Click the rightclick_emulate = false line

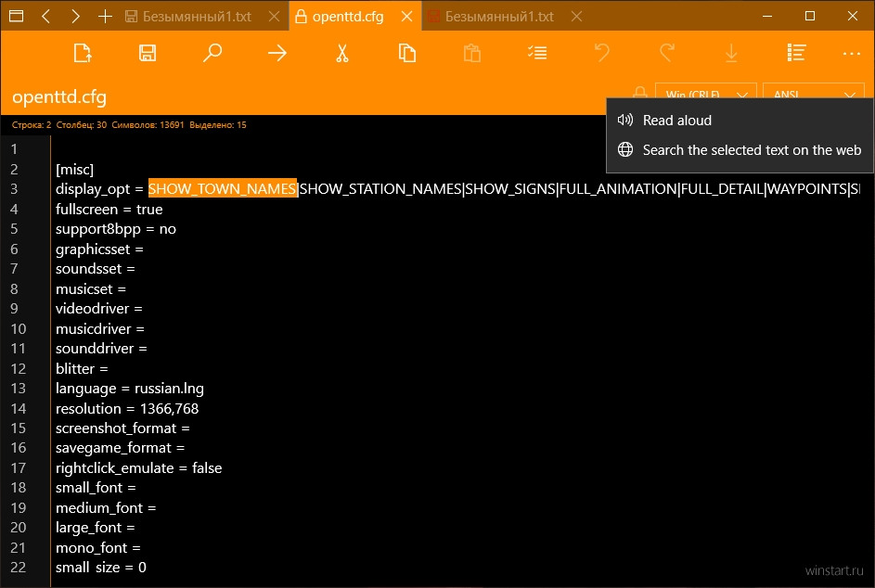coord(139,468)
